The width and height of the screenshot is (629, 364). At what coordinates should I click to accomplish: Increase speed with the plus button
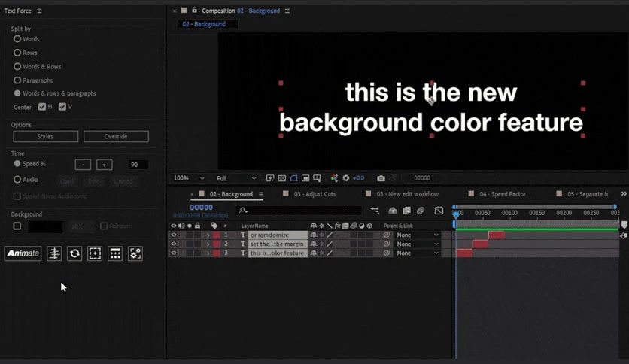[x=105, y=165]
